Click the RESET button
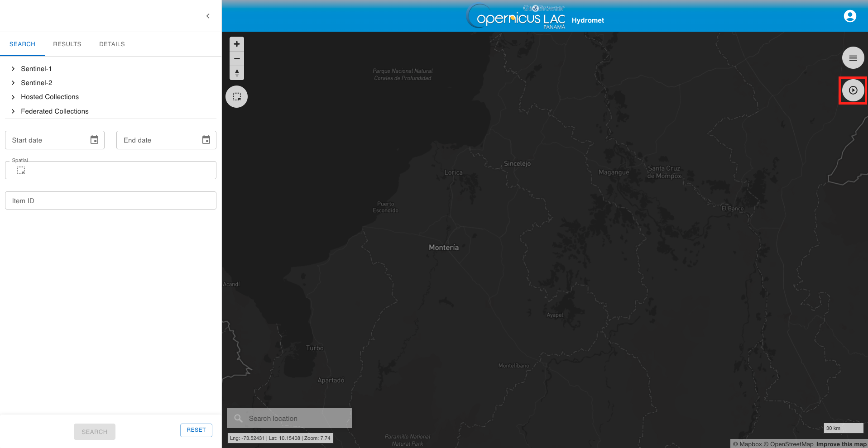Viewport: 868px width, 448px height. click(x=196, y=430)
